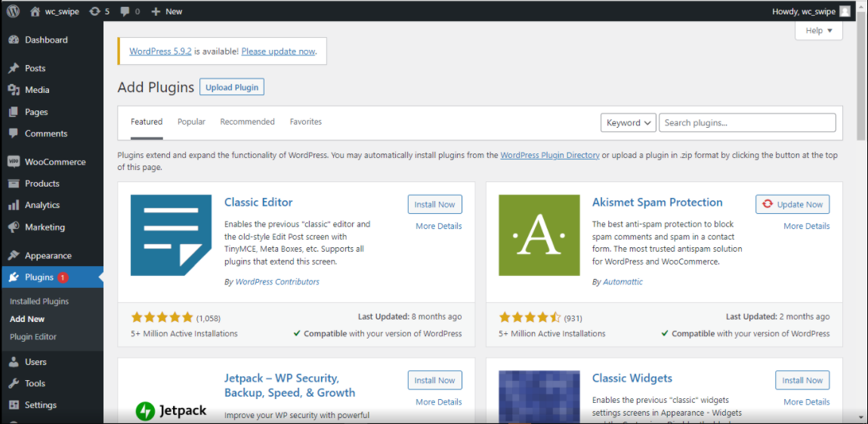Open More Details for Classic Widgets
Screen dimensions: 868x424
(x=807, y=402)
